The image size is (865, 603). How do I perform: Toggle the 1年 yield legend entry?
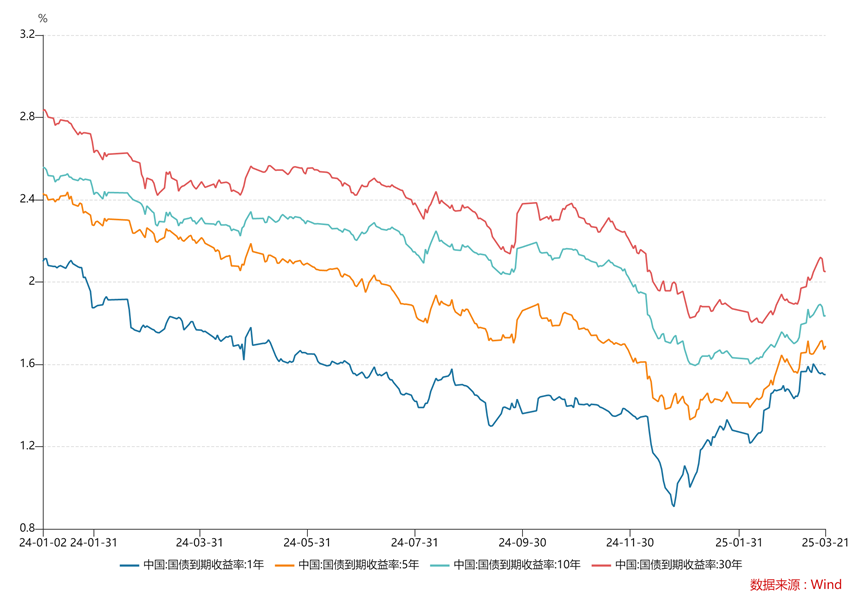pyautogui.click(x=192, y=564)
